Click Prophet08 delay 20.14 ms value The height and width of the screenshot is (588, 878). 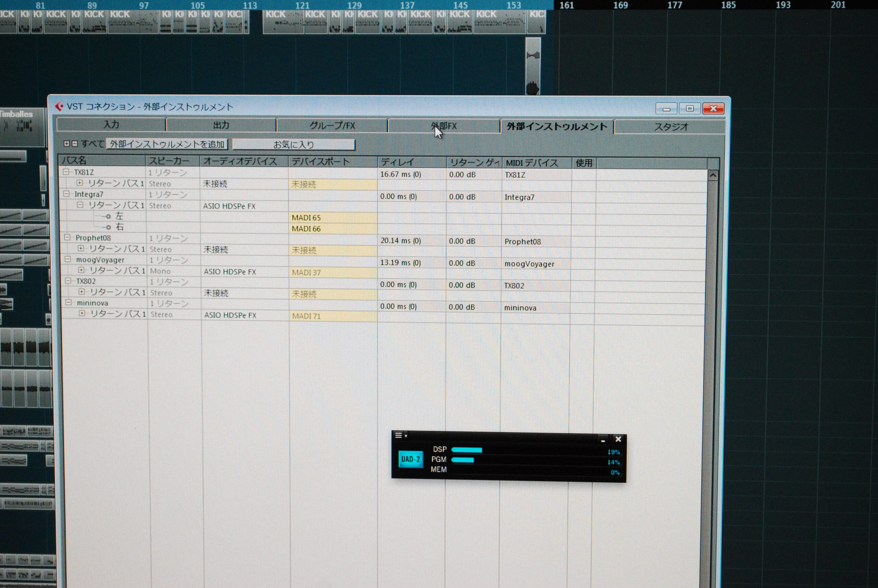[x=400, y=240]
